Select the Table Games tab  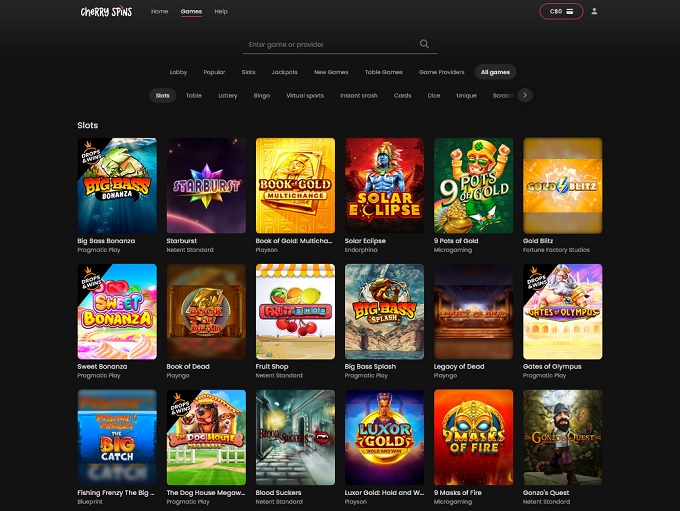coord(383,72)
